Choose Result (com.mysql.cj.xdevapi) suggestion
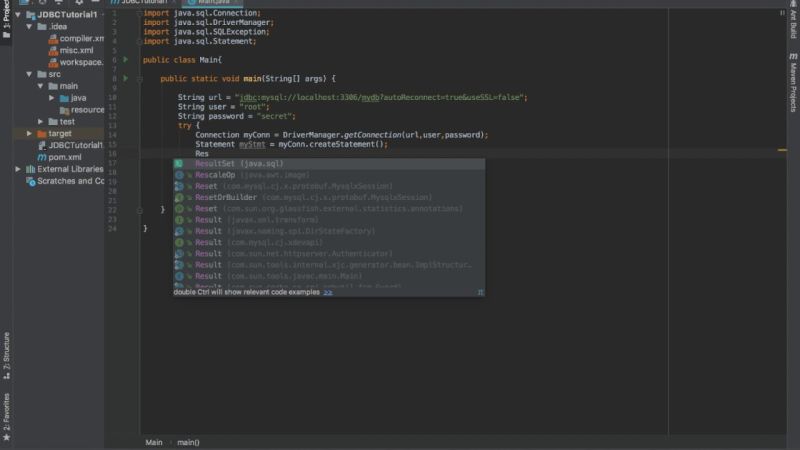800x450 pixels. click(329, 242)
